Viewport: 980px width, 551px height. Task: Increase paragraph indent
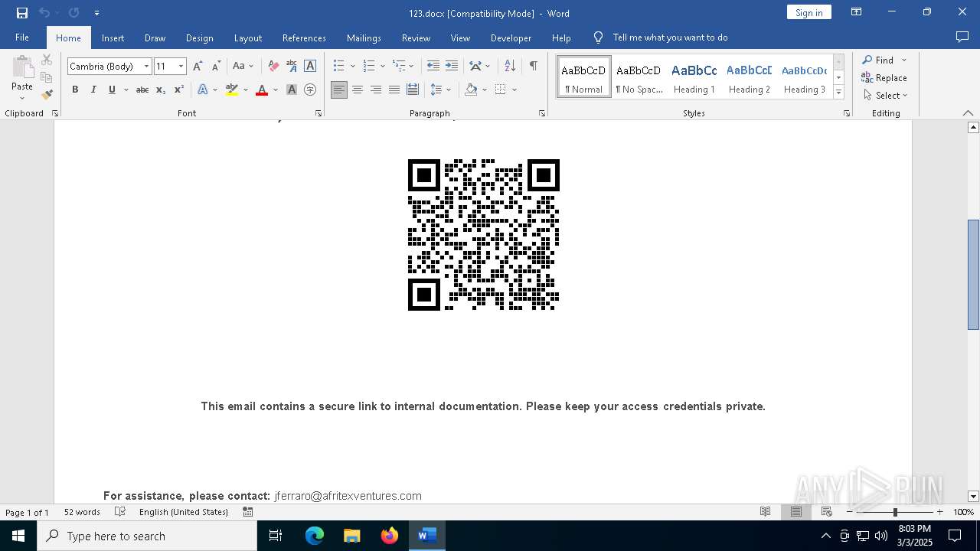point(452,67)
